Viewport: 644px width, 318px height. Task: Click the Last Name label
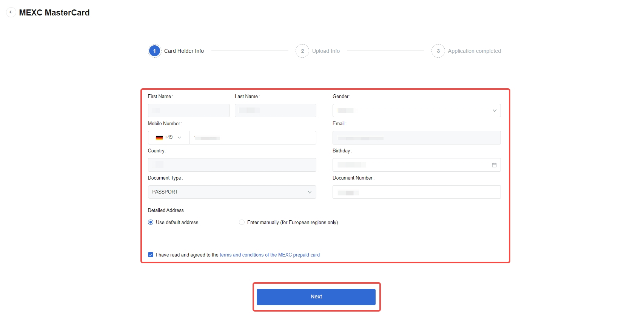247,96
